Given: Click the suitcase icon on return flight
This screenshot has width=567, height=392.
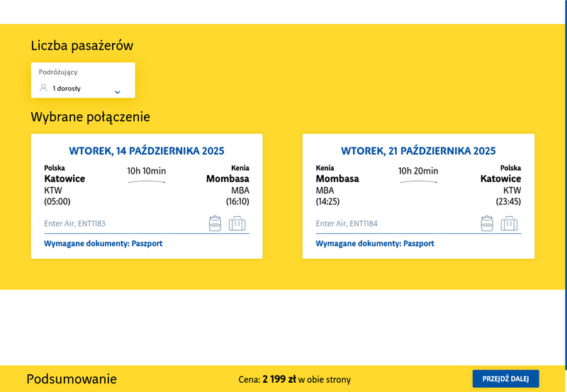Looking at the screenshot, I should (x=509, y=223).
